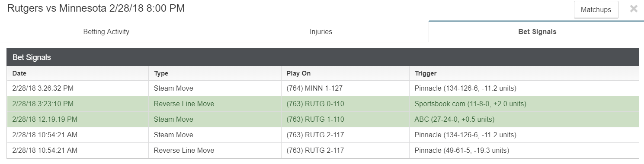Open the Matchups button
Viewport: 644px width, 164px height.
click(596, 9)
